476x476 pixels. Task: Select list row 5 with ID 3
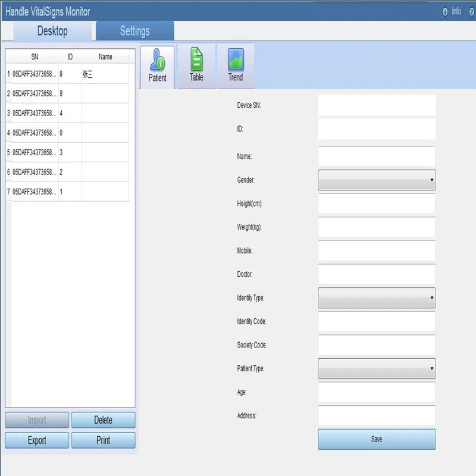coord(67,152)
